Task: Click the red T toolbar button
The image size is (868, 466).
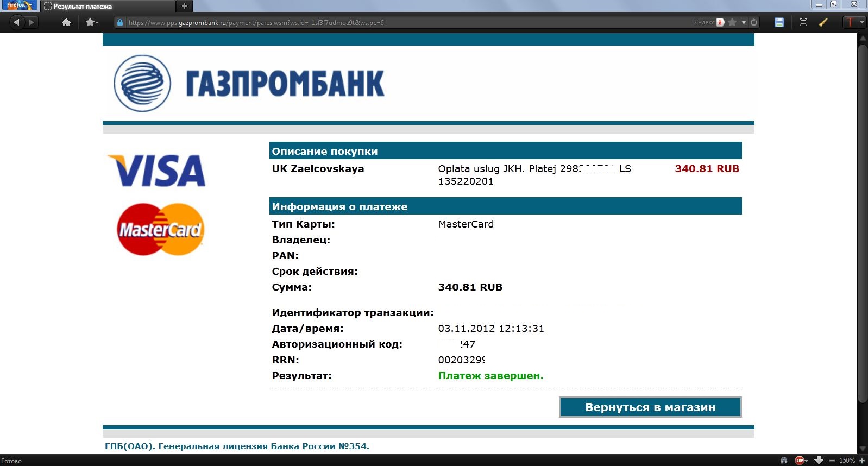Action: [x=850, y=22]
